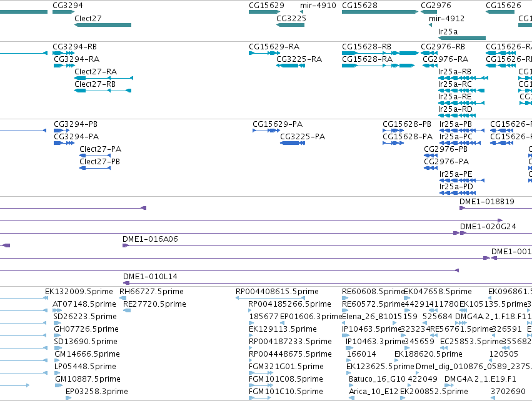Select the CG3294-RA transcript
The image size is (532, 401).
pyautogui.click(x=64, y=66)
